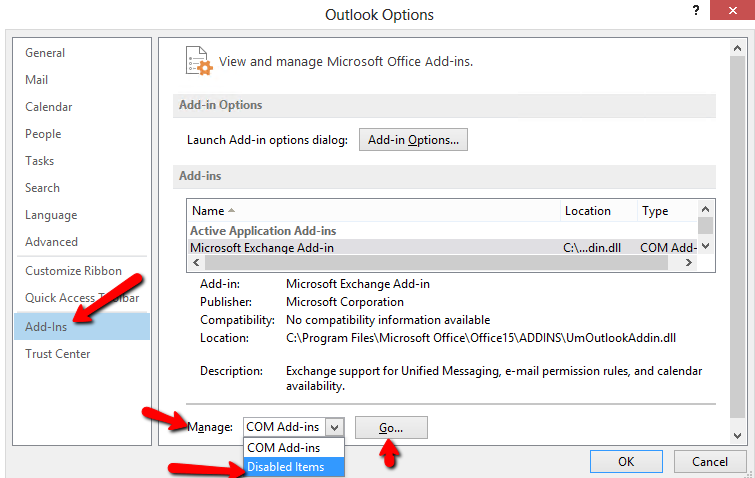Sort add-ins by the Type column header
The image size is (755, 478).
(667, 211)
